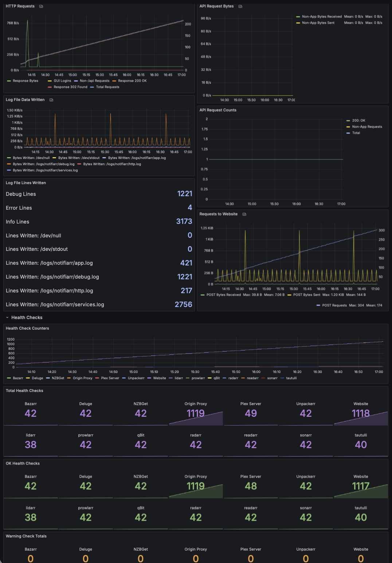
Task: Open the Total Health Checks panel title
Action: (24, 391)
